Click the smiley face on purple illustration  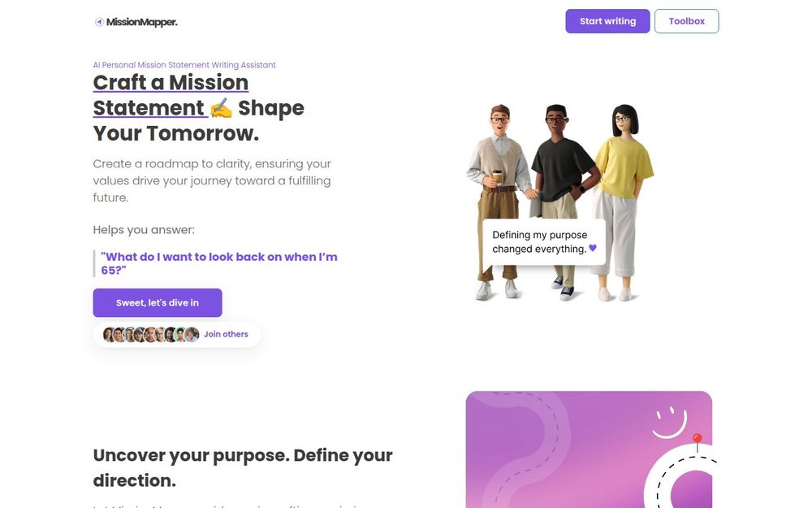[x=669, y=423]
